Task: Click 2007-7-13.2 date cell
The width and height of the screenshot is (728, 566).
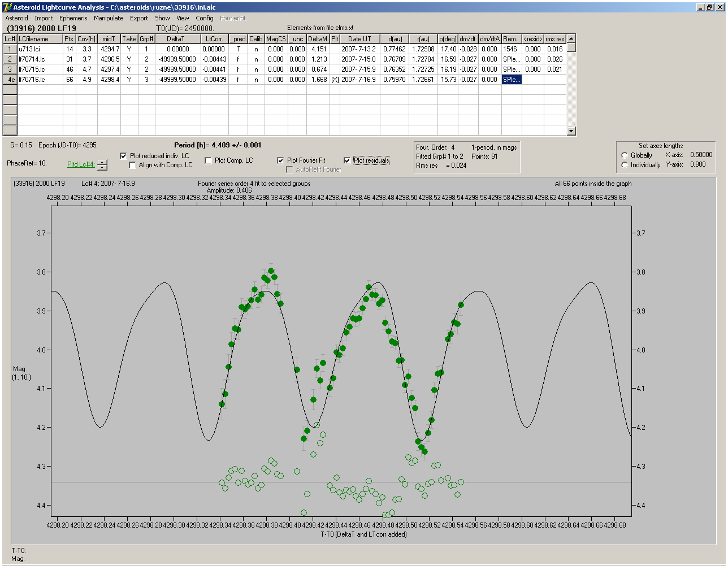Action: [359, 49]
